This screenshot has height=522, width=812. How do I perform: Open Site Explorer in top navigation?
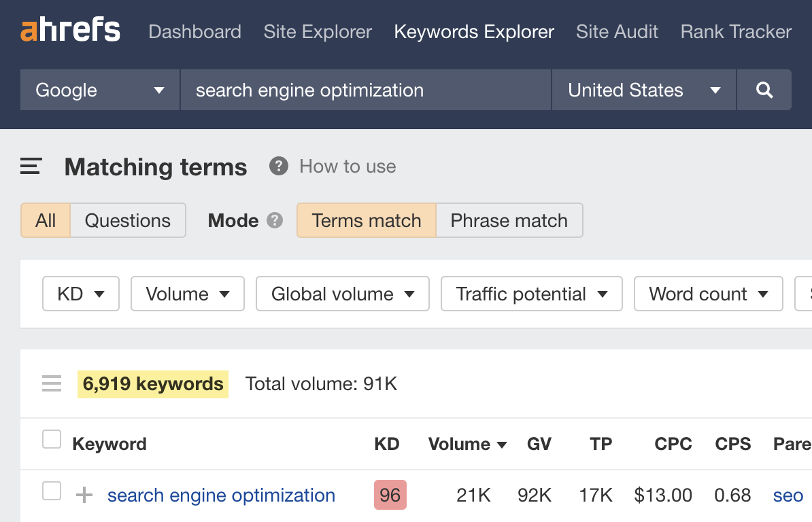(x=318, y=32)
